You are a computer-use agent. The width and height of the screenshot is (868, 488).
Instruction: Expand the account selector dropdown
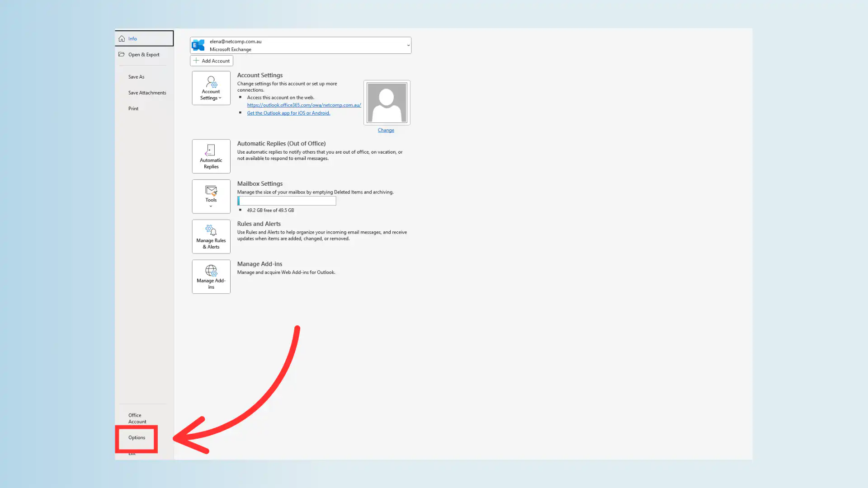tap(407, 45)
